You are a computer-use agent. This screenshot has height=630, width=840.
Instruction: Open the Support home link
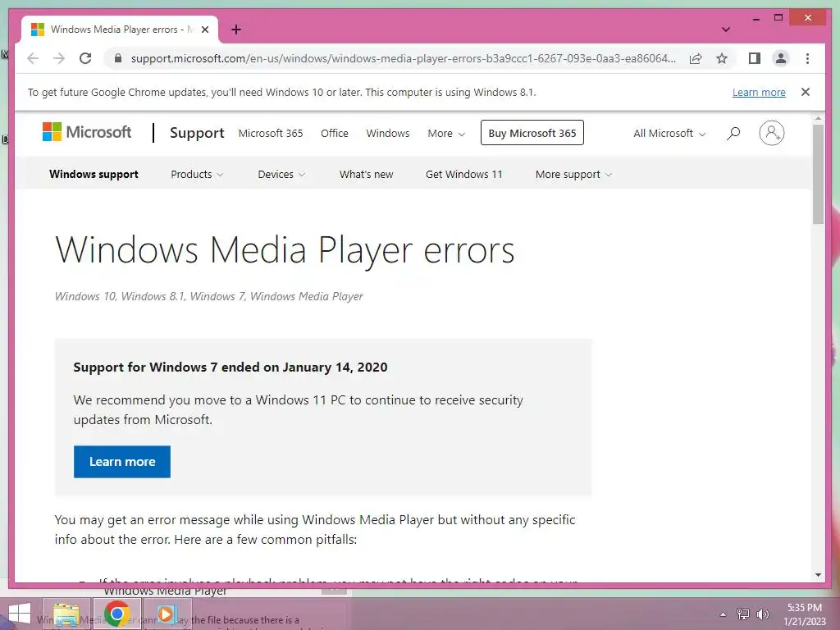[x=197, y=133]
